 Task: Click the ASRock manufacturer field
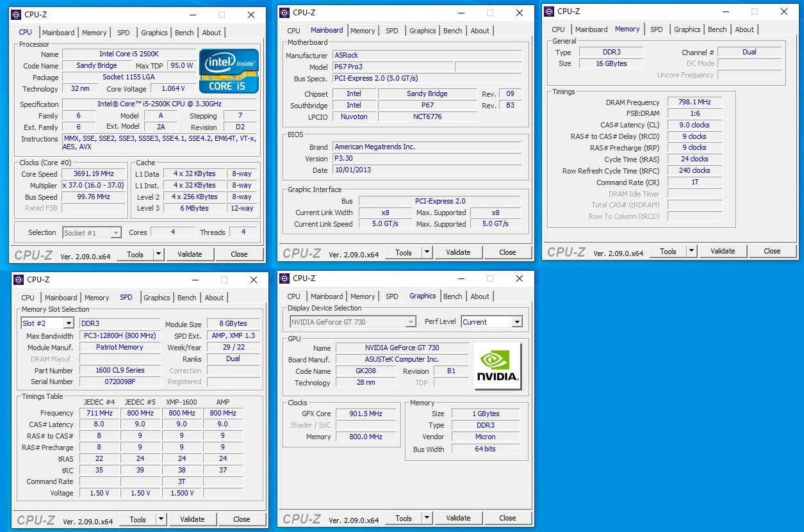427,56
